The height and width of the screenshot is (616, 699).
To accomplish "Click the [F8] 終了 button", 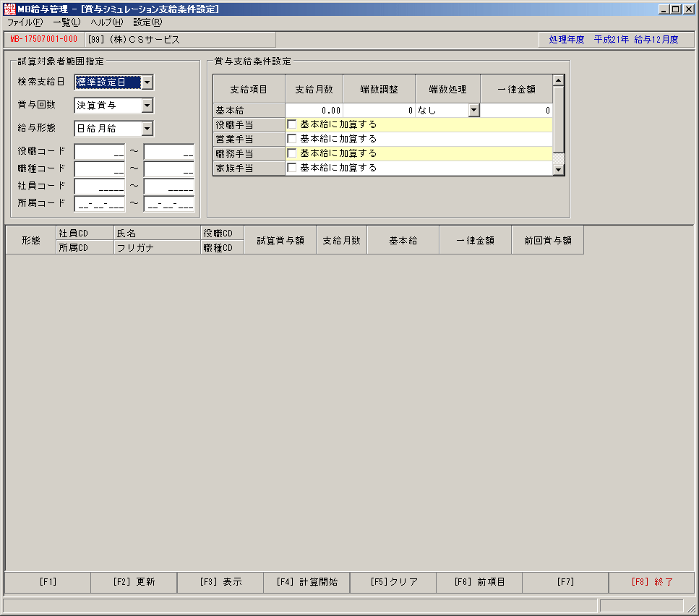I will (x=652, y=582).
